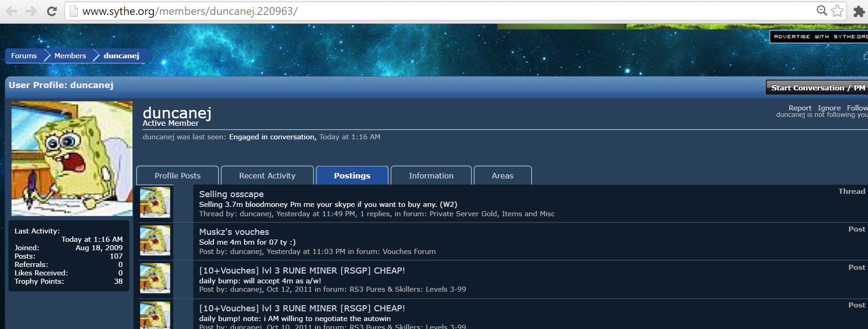Image resolution: width=868 pixels, height=329 pixels.
Task: Click avatar thumbnail beside Selling osscape
Action: (x=155, y=202)
